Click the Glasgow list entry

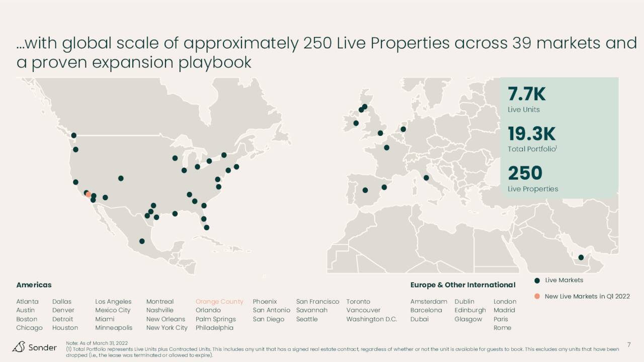(468, 319)
